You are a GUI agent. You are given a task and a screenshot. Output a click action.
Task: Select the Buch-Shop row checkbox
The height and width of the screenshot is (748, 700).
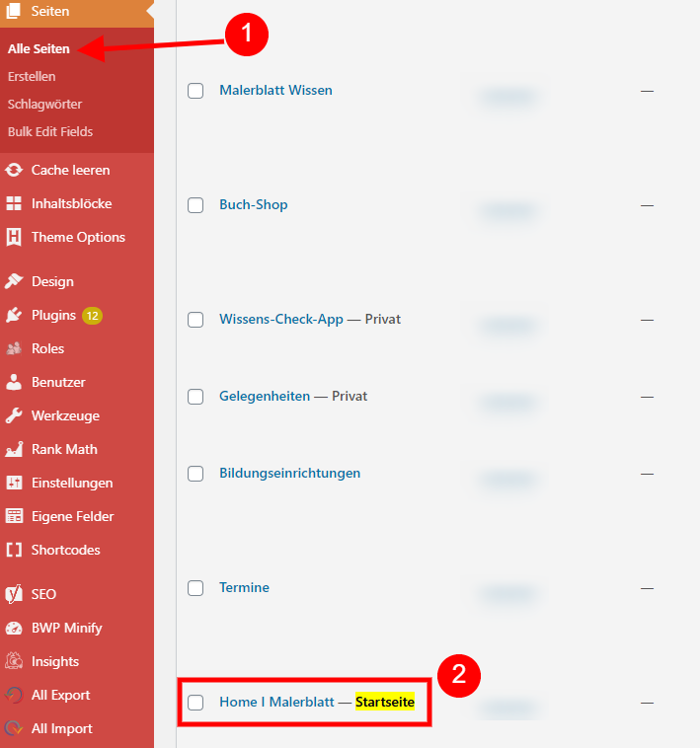click(x=195, y=205)
